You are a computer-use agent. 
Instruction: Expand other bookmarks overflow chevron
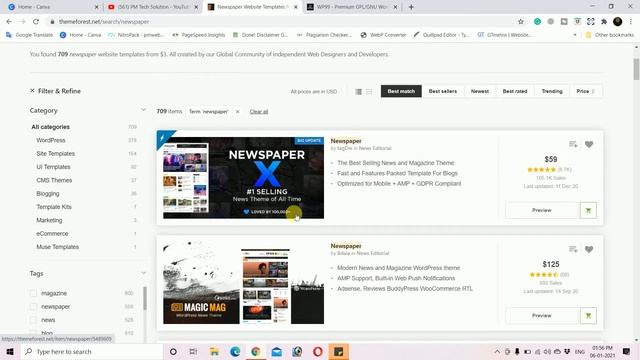click(575, 35)
